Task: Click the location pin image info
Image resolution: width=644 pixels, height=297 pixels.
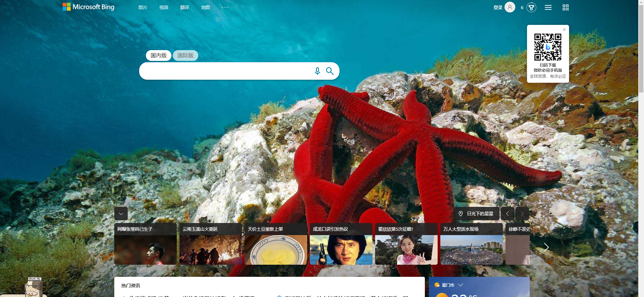Action: point(461,214)
